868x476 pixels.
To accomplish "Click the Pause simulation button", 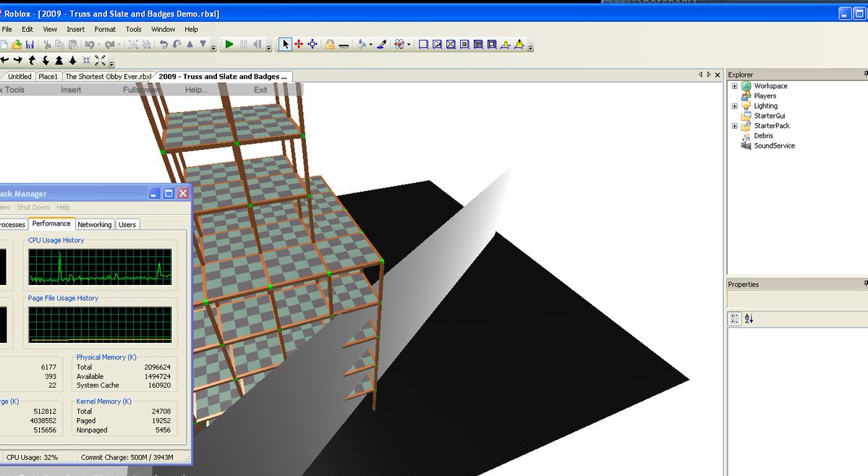I will 243,44.
